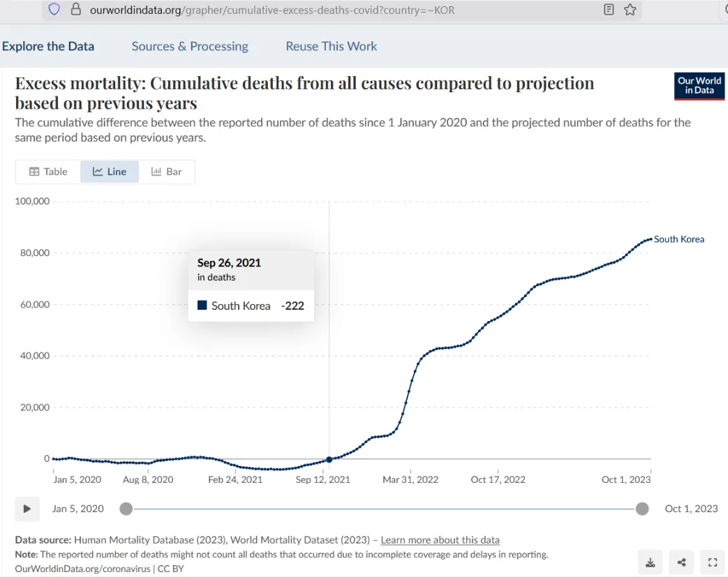Enter full-screen with expand icon
Viewport: 728px width, 577px height.
click(x=712, y=562)
